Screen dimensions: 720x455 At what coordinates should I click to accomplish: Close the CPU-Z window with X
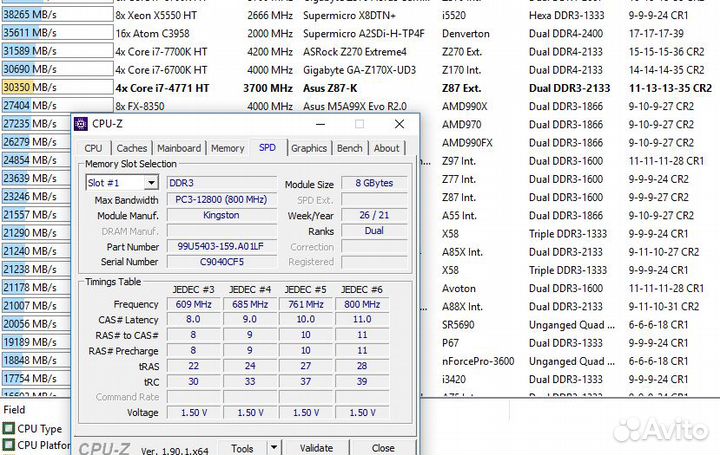(x=399, y=124)
